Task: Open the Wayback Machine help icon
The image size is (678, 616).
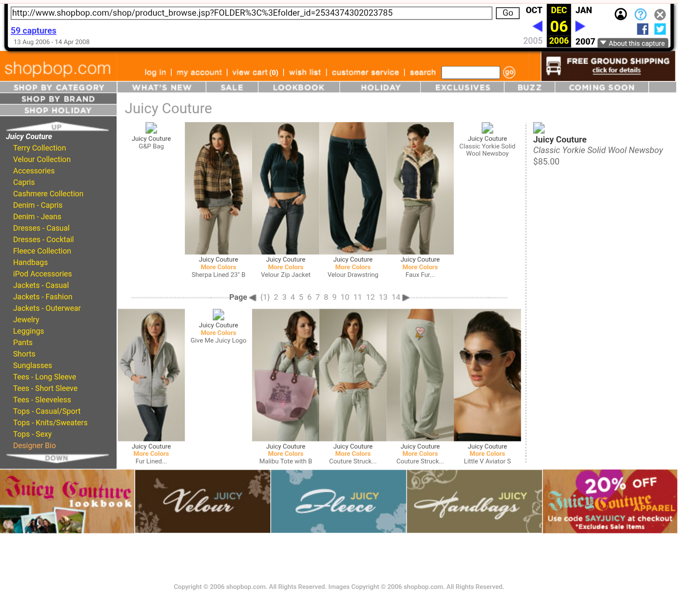Action: (x=640, y=14)
